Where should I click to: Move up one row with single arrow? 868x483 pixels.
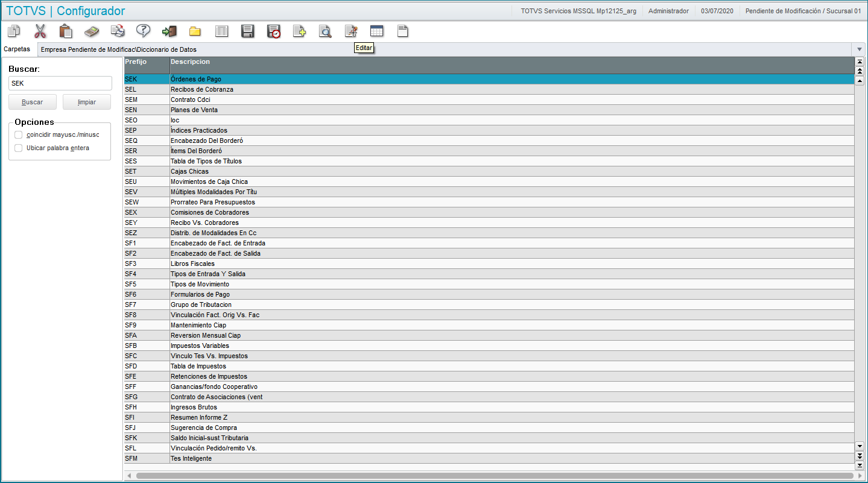click(860, 80)
